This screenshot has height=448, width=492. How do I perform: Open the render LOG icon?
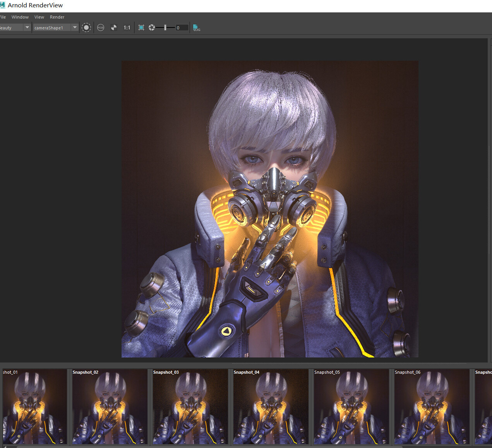[197, 28]
